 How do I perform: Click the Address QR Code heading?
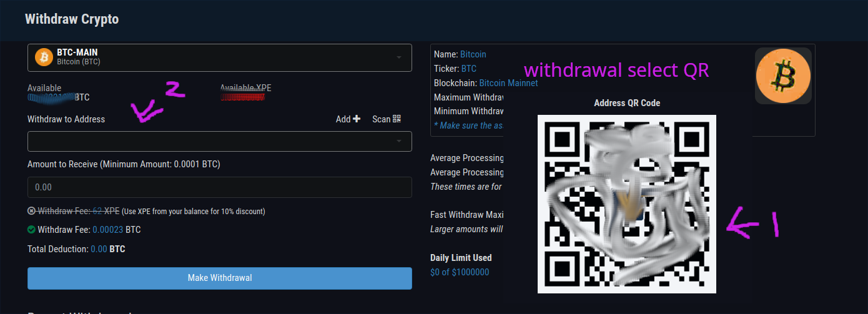[x=627, y=103]
